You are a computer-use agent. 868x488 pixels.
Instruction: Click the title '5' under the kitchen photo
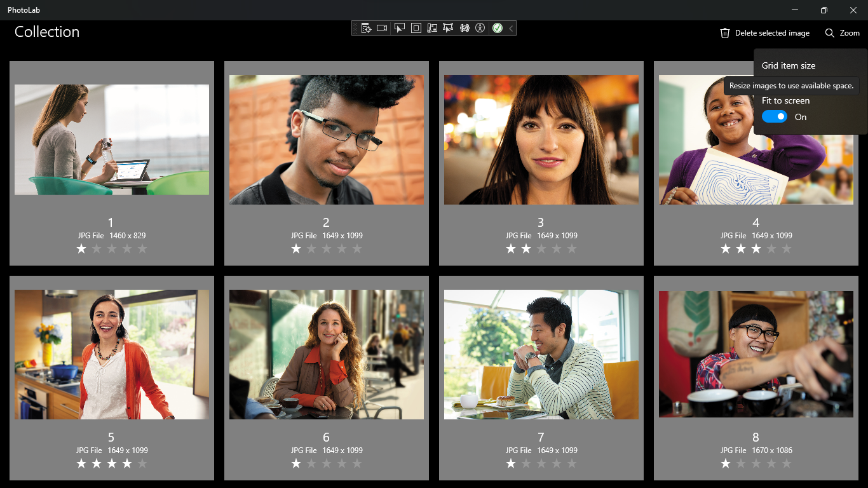click(111, 437)
